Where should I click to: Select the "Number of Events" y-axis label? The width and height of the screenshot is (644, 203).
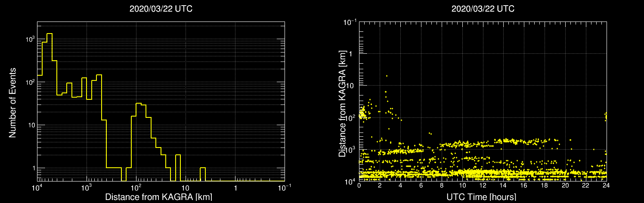pos(12,102)
